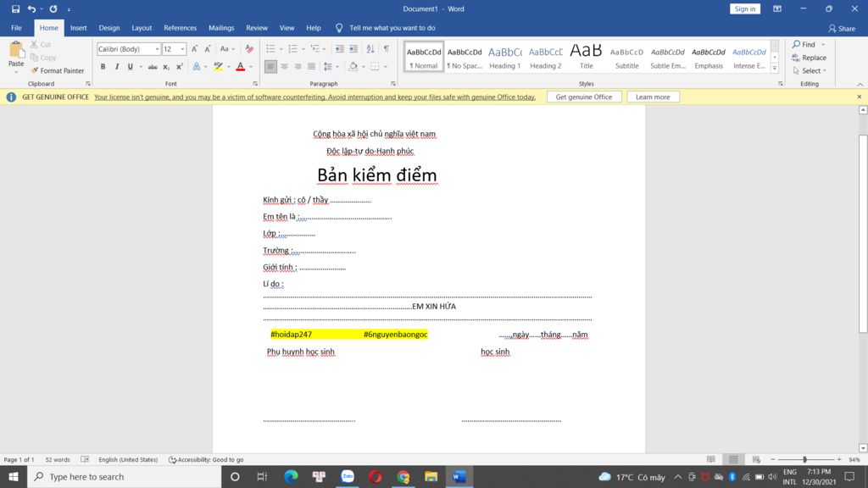Toggle underline formatting
This screenshot has width=868, height=488.
point(130,67)
